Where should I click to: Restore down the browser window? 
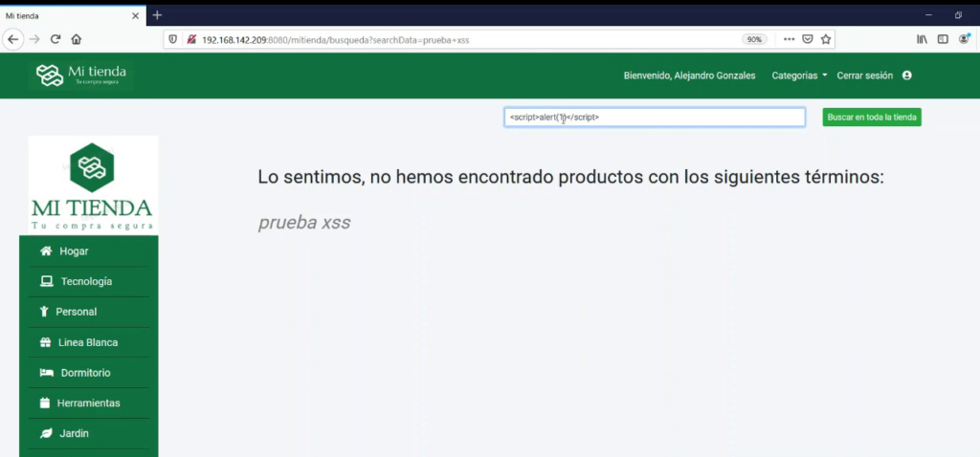coord(958,15)
